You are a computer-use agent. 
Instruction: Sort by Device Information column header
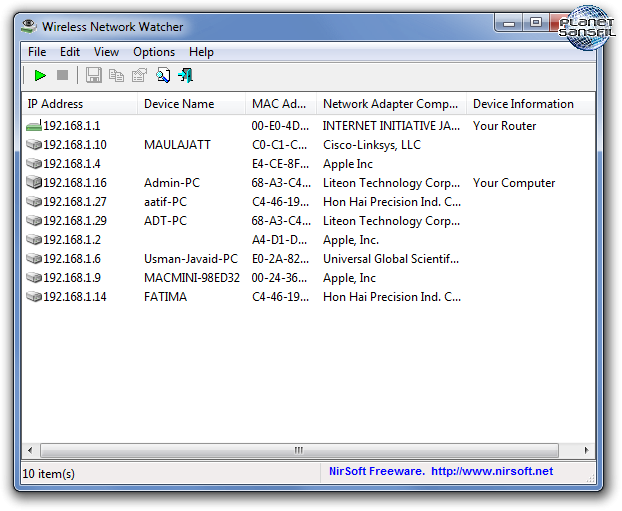pos(531,104)
